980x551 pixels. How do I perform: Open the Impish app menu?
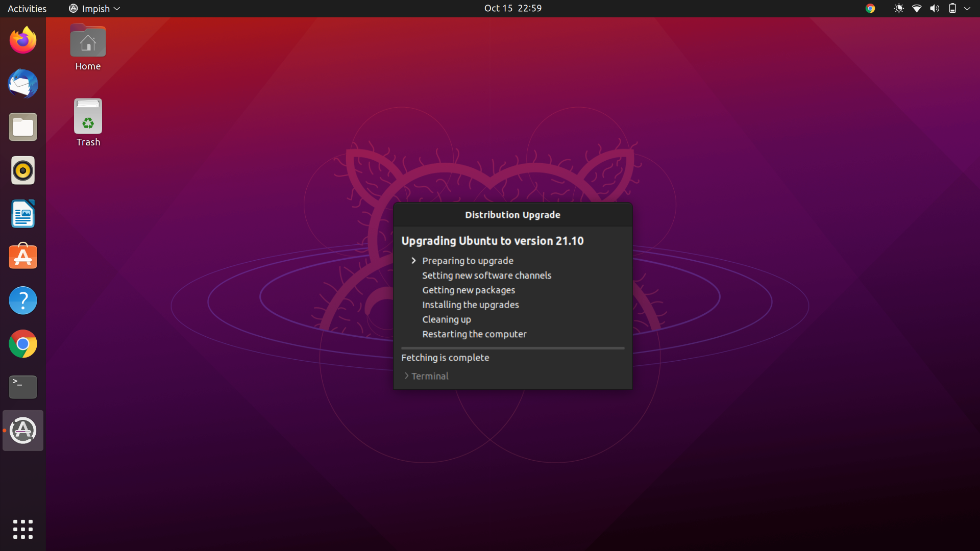[94, 8]
